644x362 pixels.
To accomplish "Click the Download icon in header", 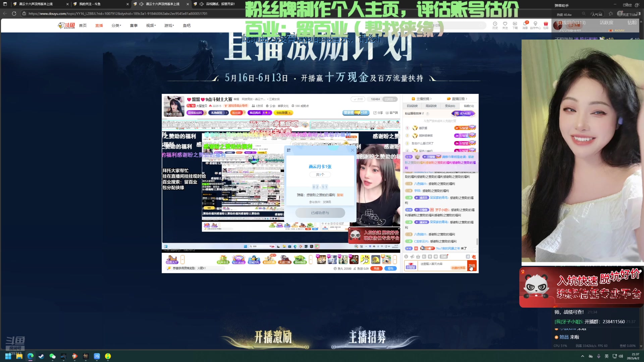I will tap(515, 24).
